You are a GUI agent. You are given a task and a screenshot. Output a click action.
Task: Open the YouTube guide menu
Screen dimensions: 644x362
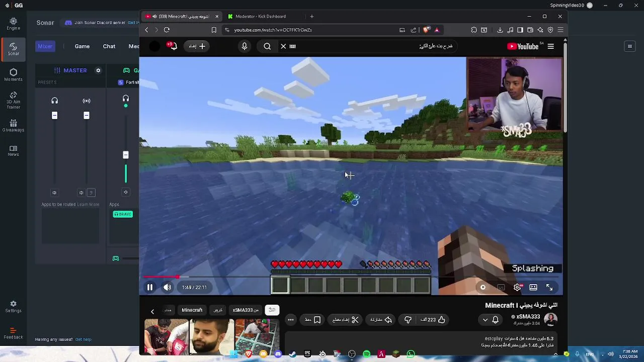[551, 46]
